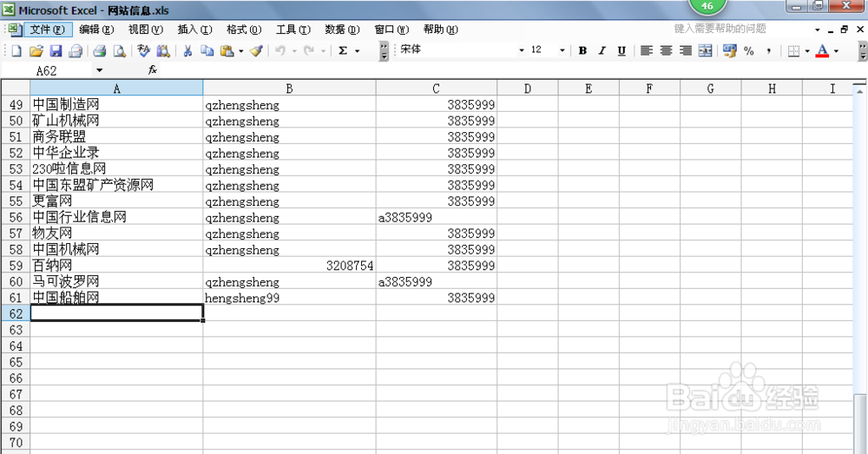
Task: Open the 窗口(W) menu
Action: 391,30
